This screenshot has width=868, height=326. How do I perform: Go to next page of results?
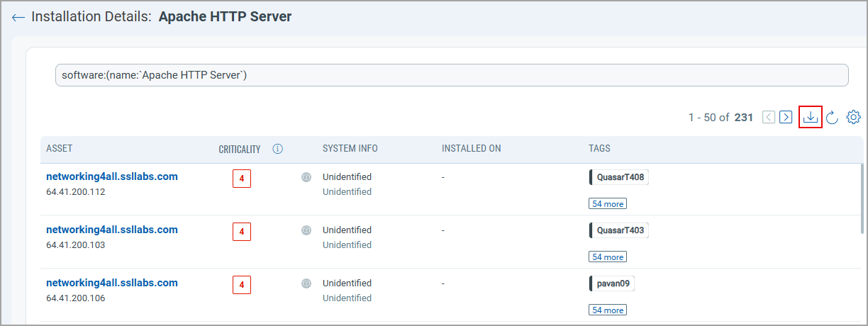(x=786, y=117)
